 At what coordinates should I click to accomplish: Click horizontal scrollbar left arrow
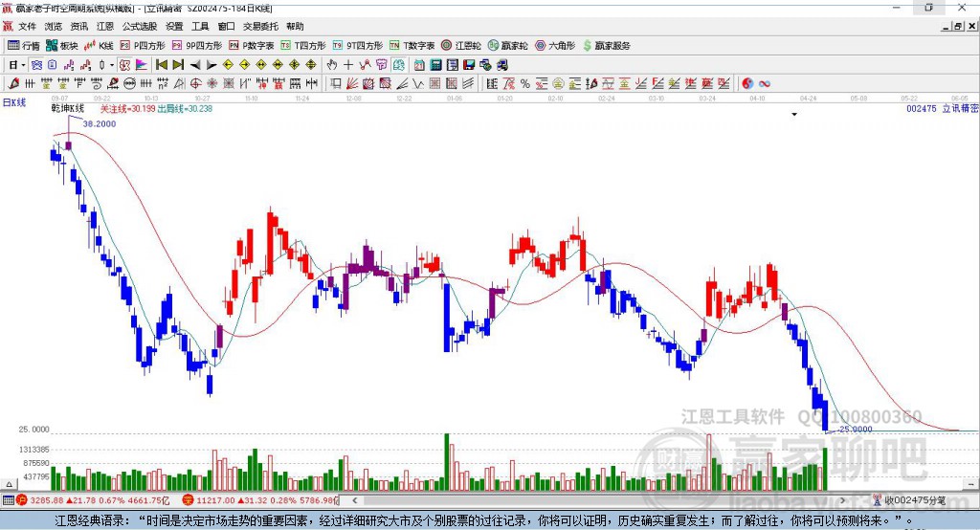tap(354, 500)
